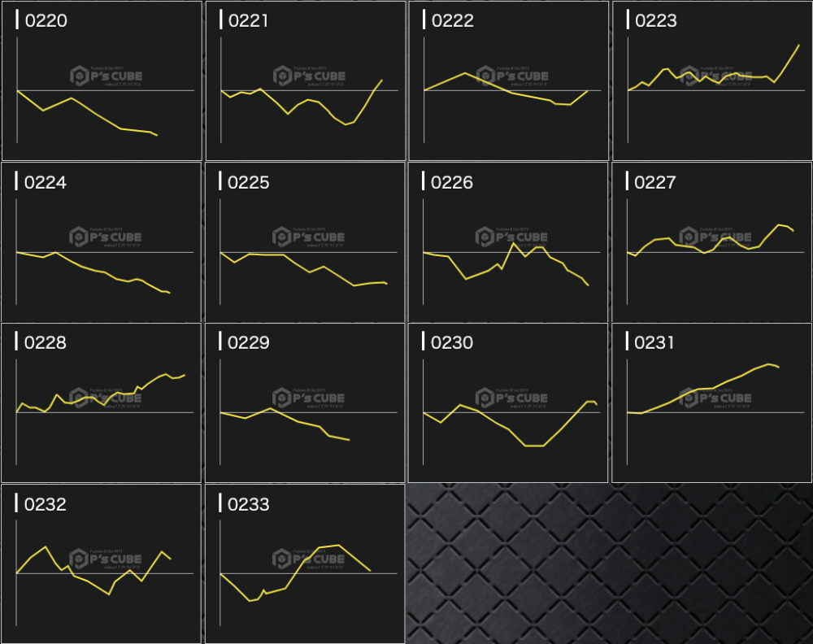Click the yellow line peak in graph 0223
Viewport: 813px width, 644px height.
tap(798, 46)
